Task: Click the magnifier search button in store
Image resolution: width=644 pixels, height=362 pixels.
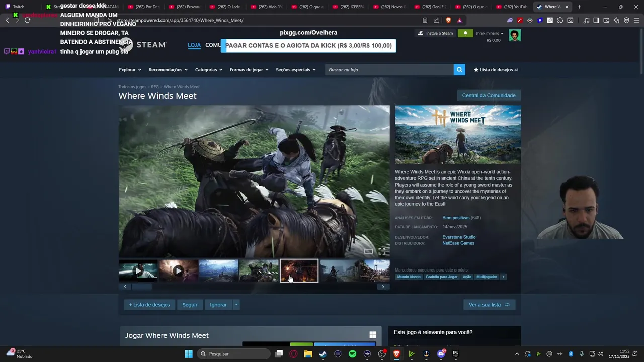Action: tap(459, 70)
